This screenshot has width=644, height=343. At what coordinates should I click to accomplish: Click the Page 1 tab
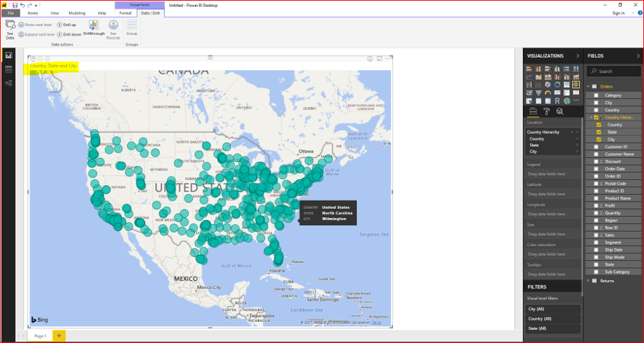pos(40,336)
